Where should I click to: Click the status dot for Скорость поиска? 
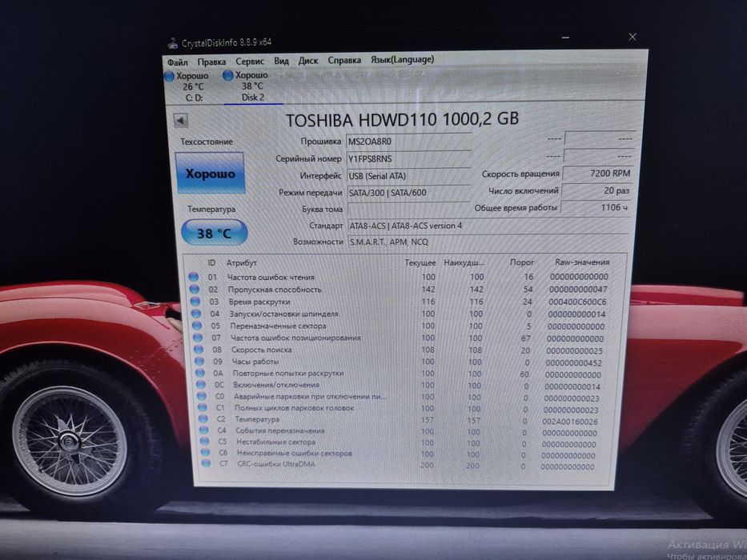199,350
